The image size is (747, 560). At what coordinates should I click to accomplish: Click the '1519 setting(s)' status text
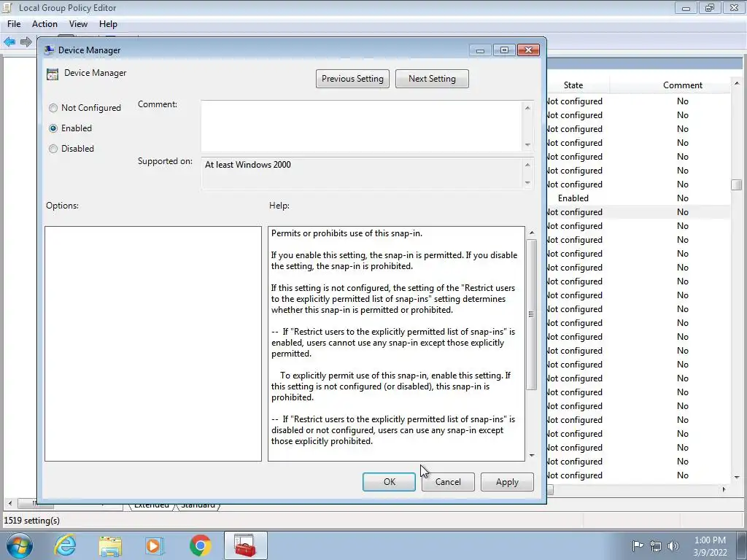coord(32,521)
